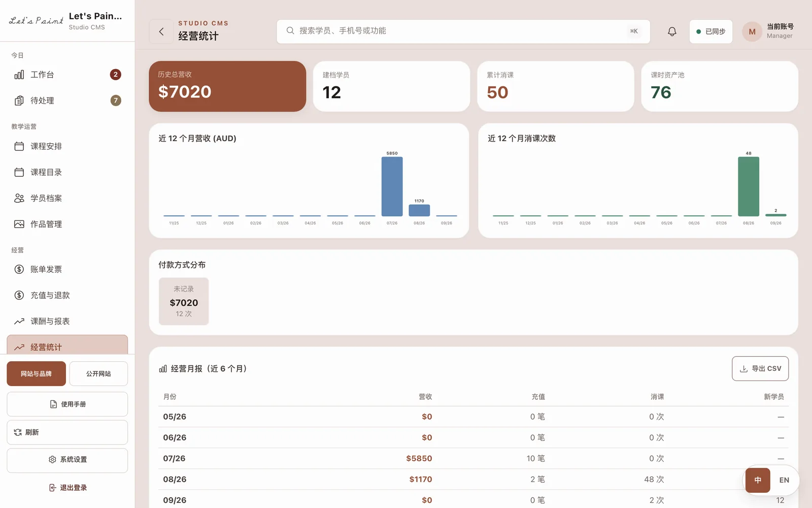Click the 付款方式分布 heading
Viewport: 812px width, 508px height.
pyautogui.click(x=182, y=265)
